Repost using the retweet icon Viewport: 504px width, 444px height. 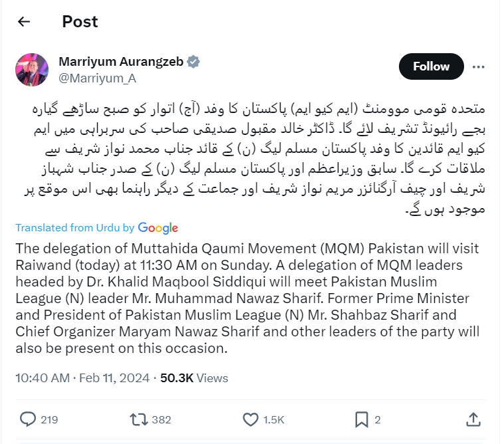point(138,419)
